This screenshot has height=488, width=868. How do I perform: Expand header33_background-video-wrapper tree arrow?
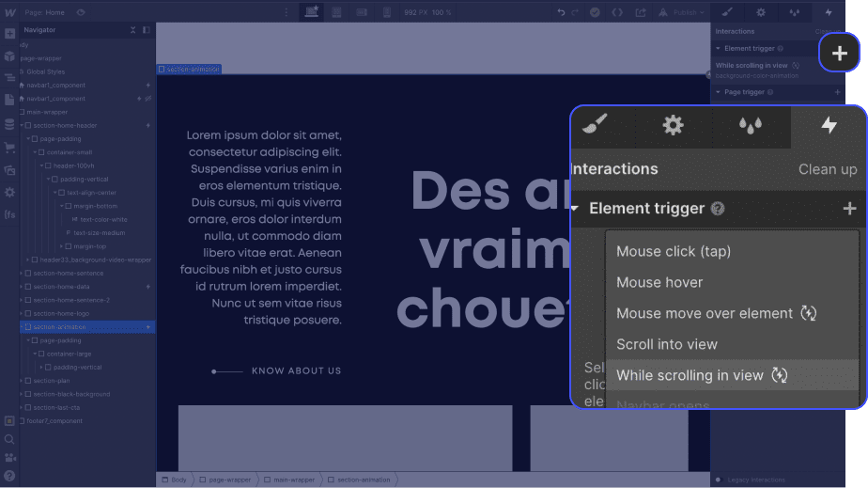[x=28, y=260]
